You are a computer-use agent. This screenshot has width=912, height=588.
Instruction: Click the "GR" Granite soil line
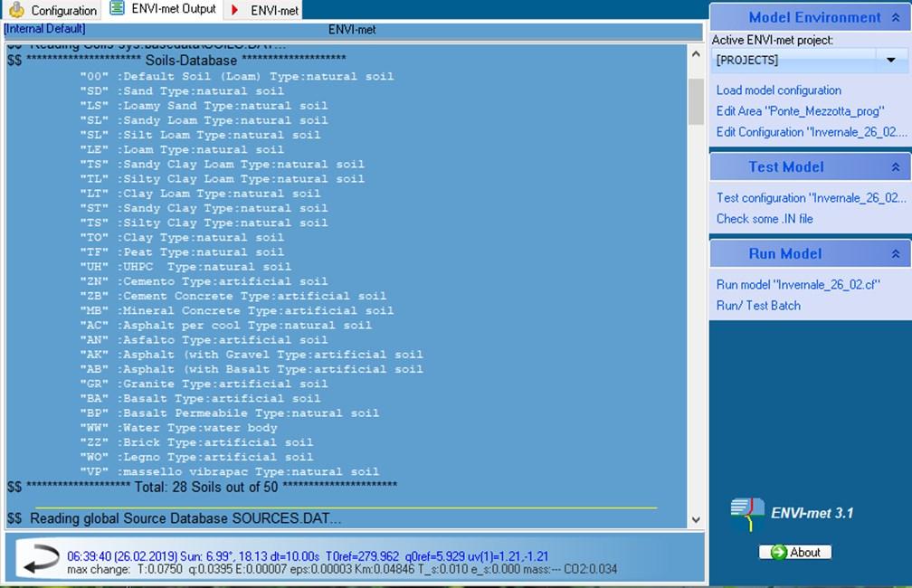point(204,384)
